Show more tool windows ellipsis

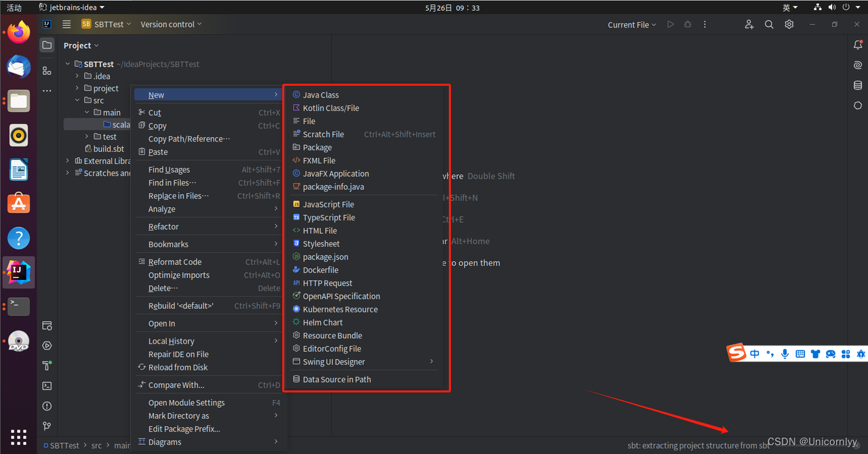(x=47, y=91)
